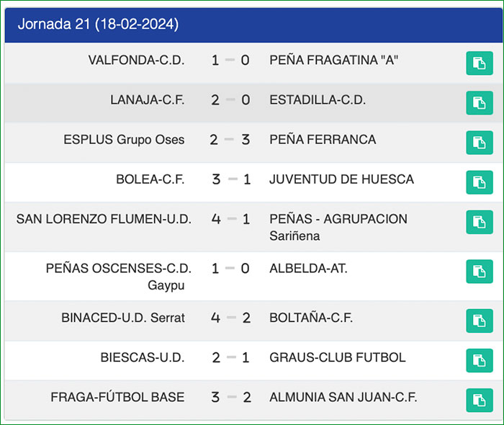Open team GRAUS-CLUB FUTBOL
The width and height of the screenshot is (504, 425).
tap(337, 357)
